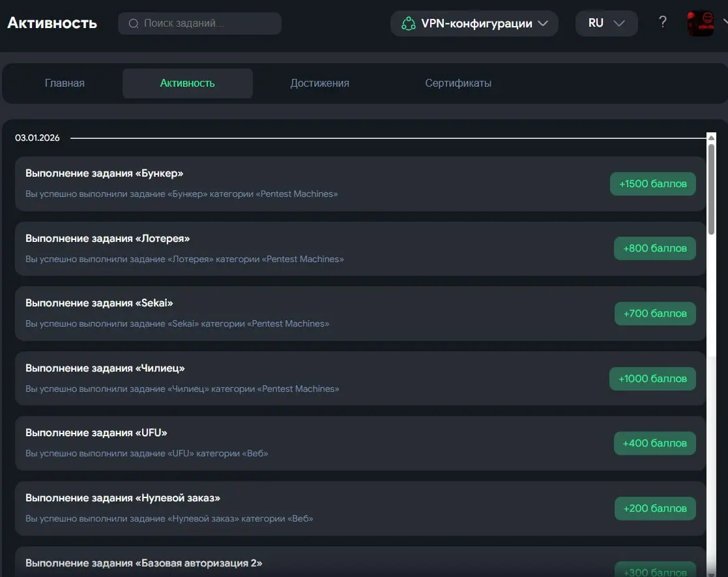
Task: Click the +200 баллов badge
Action: click(x=655, y=509)
